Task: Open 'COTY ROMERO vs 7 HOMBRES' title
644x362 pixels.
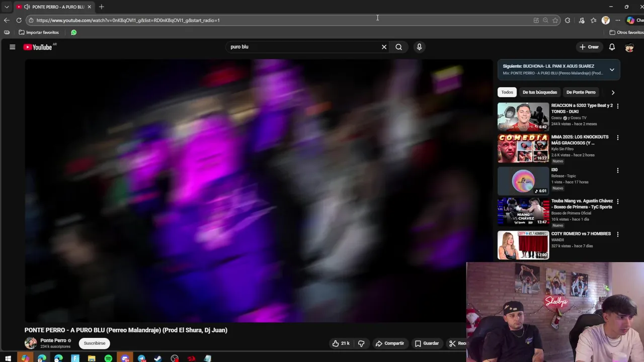Action: (581, 234)
